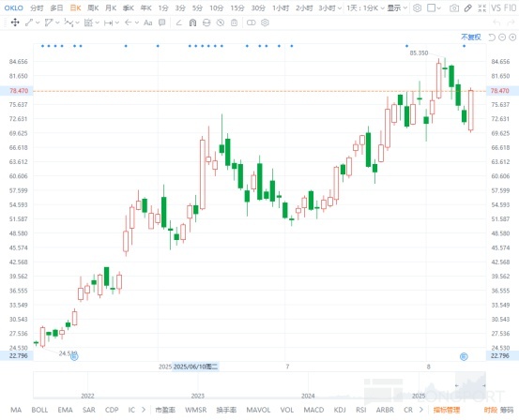Reset chart view with the undo arrow near 不复权
The height and width of the screenshot is (420, 519).
pos(492,37)
